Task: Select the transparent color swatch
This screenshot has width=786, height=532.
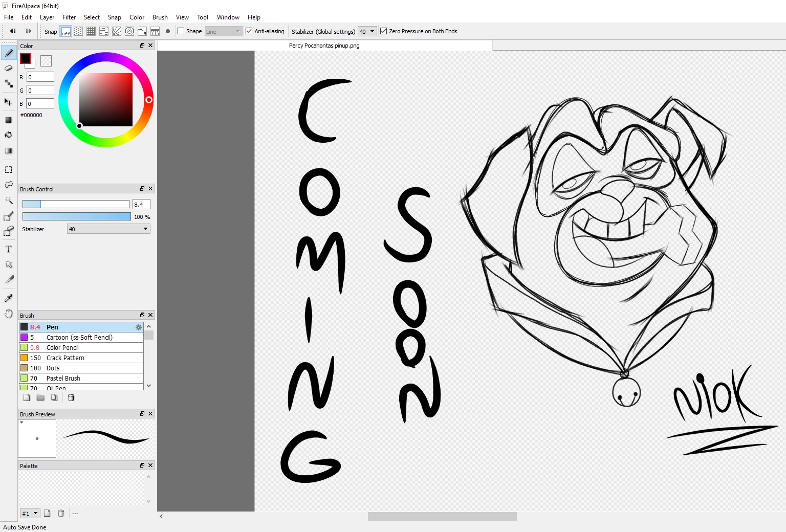Action: (46, 61)
